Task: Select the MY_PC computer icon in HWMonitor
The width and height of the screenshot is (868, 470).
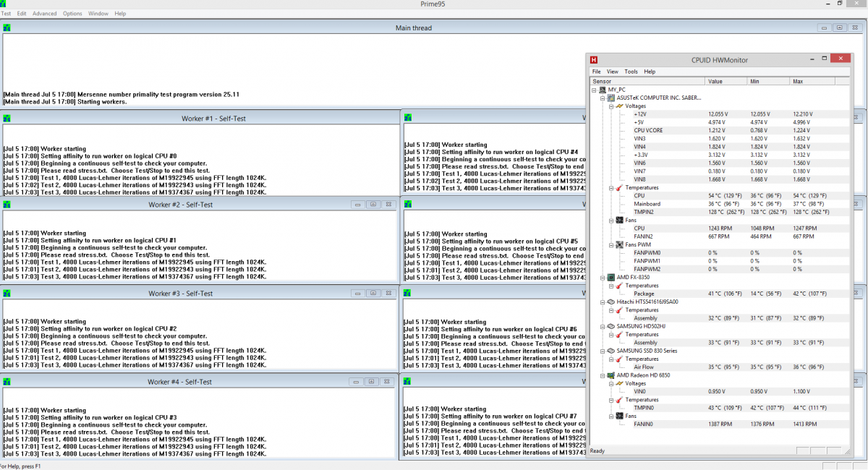Action: [x=603, y=90]
